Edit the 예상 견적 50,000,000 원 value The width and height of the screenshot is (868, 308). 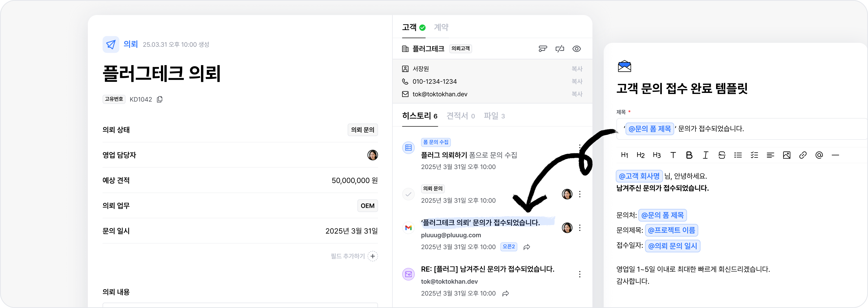354,180
